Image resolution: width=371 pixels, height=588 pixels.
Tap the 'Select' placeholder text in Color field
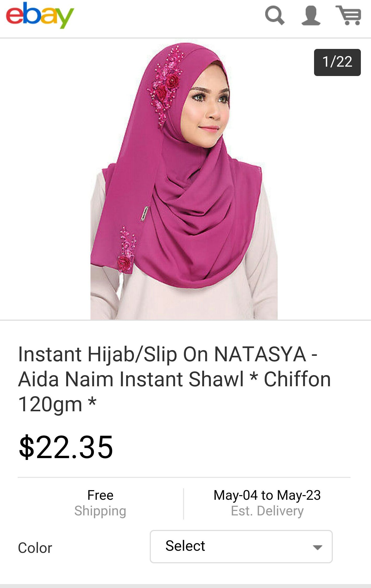click(185, 546)
